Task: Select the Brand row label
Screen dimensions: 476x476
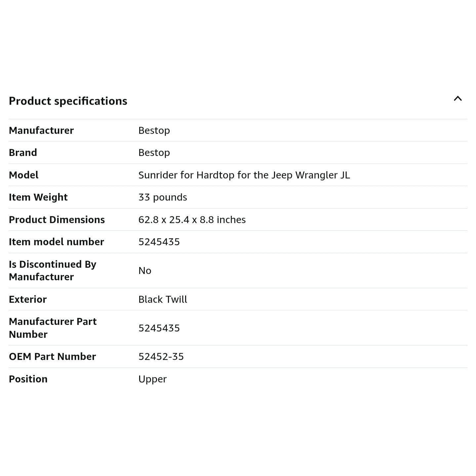Action: (23, 153)
